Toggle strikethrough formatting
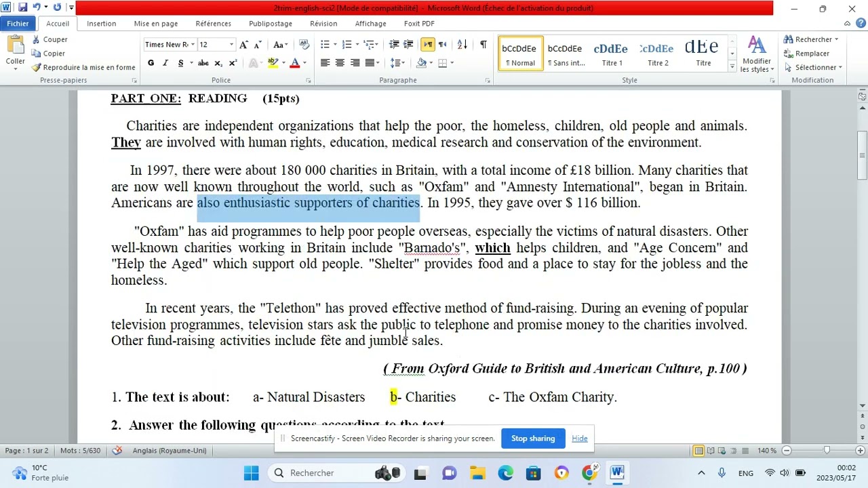 [203, 63]
